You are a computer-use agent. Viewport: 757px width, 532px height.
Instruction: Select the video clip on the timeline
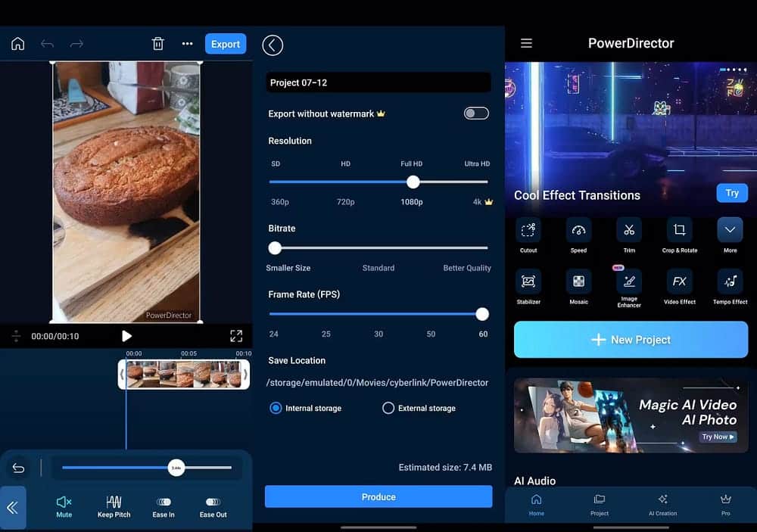(183, 374)
